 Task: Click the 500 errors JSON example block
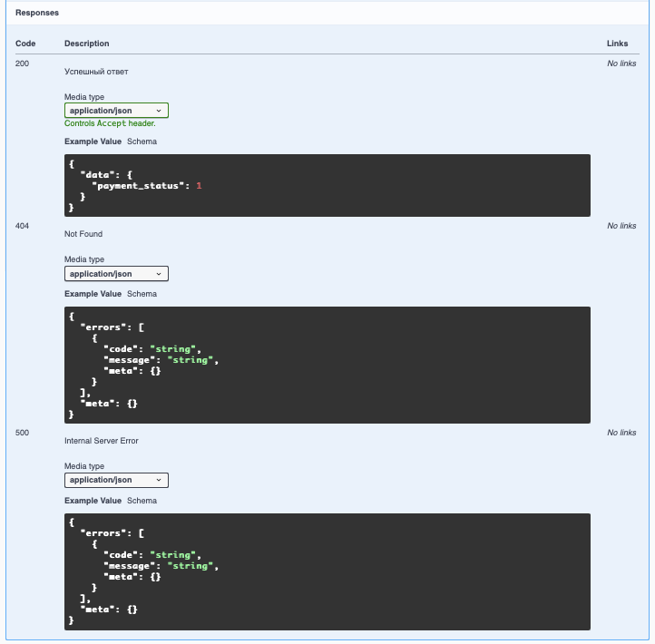point(327,571)
